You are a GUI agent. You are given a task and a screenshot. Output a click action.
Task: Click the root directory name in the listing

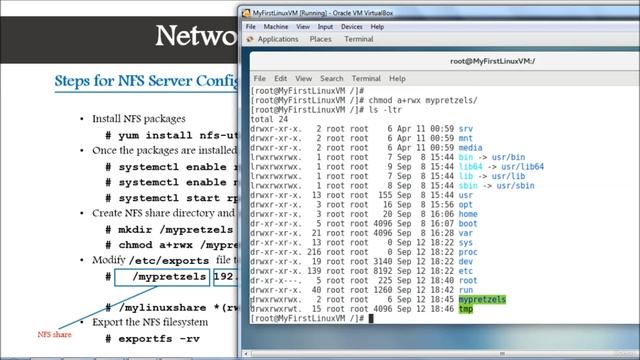point(468,280)
